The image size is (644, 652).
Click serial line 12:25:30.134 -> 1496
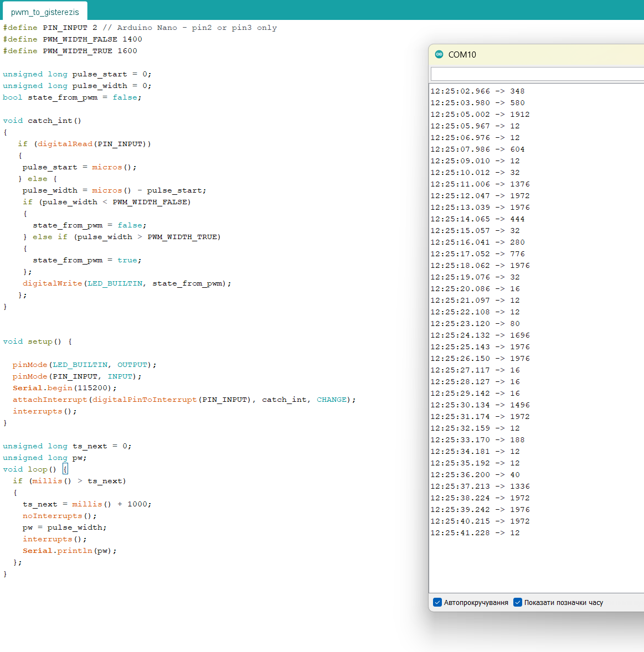coord(480,405)
